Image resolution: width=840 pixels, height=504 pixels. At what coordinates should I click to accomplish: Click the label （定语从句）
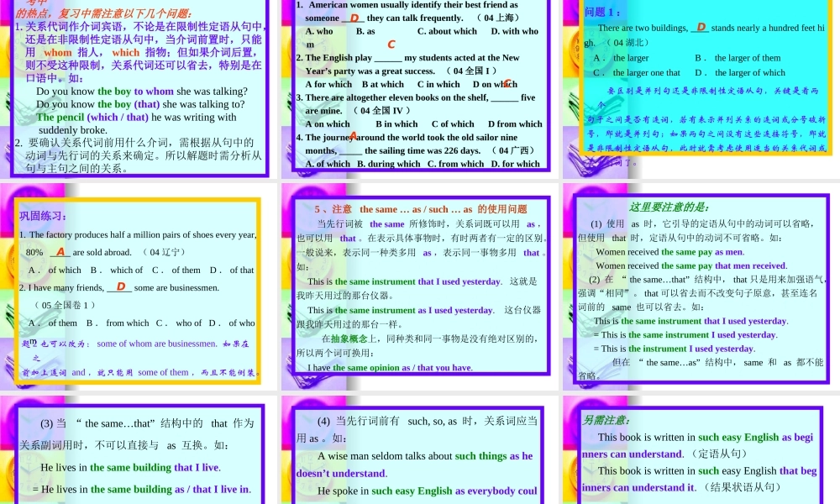coord(717,454)
